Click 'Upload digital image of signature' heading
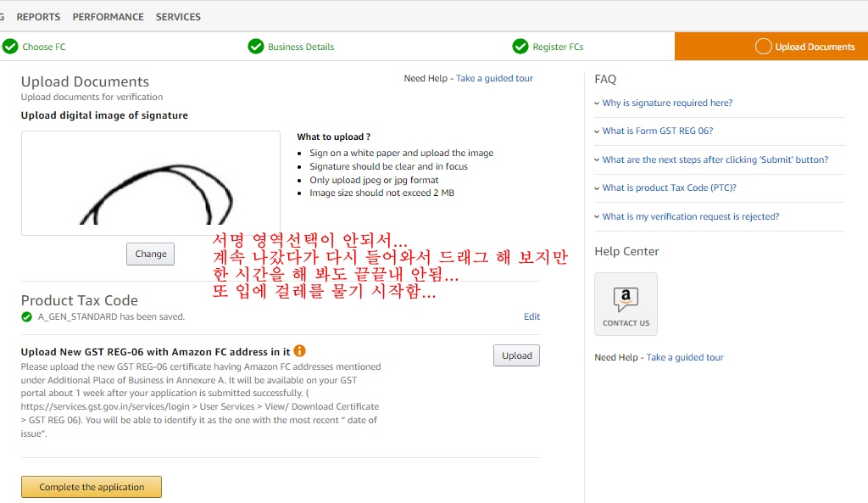Image resolution: width=868 pixels, height=503 pixels. pos(104,115)
